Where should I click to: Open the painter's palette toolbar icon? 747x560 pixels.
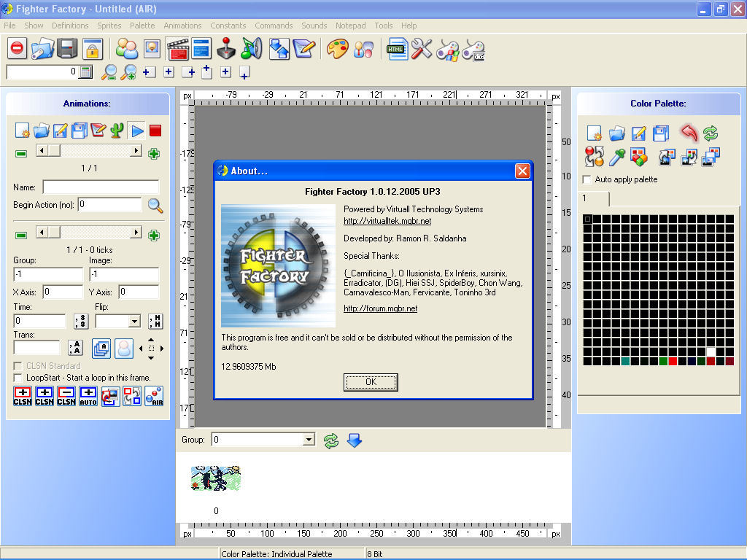click(337, 48)
